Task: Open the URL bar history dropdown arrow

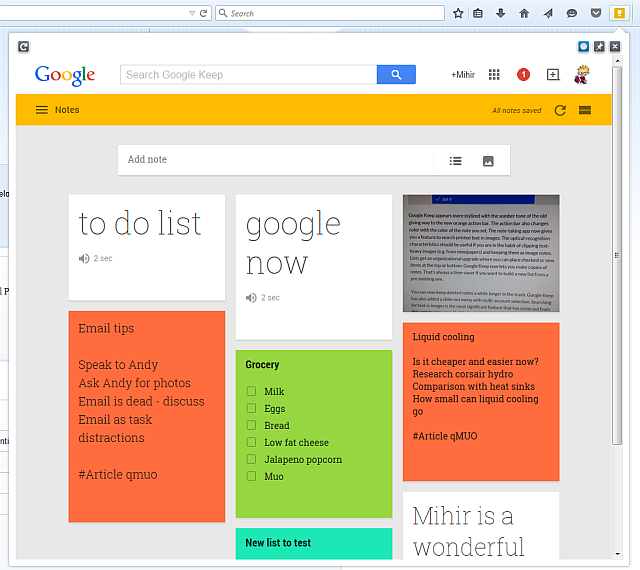Action: point(192,13)
